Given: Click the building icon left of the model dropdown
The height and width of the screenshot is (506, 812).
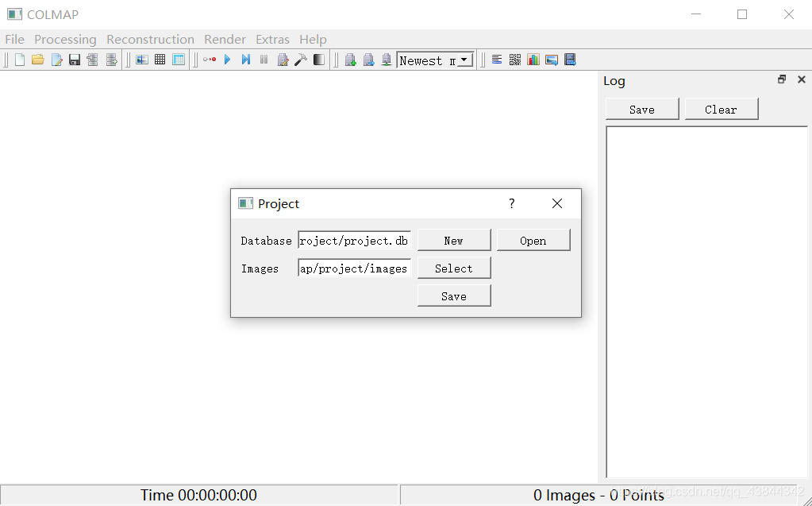Looking at the screenshot, I should click(387, 60).
